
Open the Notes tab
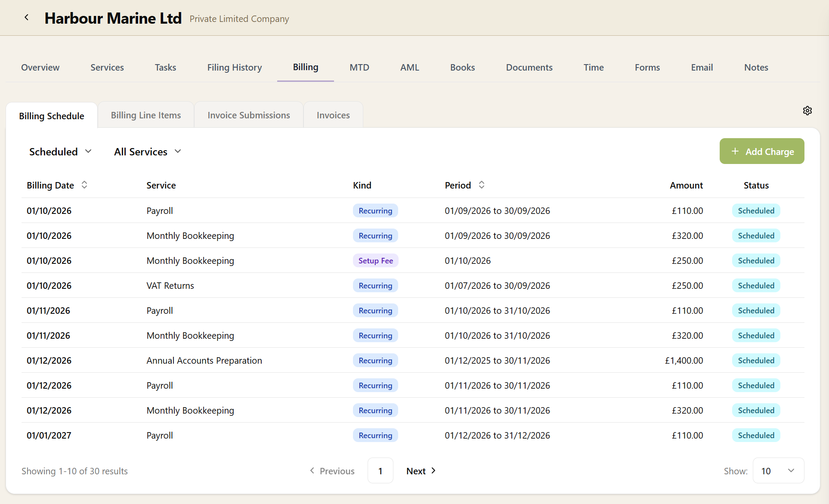(x=756, y=68)
